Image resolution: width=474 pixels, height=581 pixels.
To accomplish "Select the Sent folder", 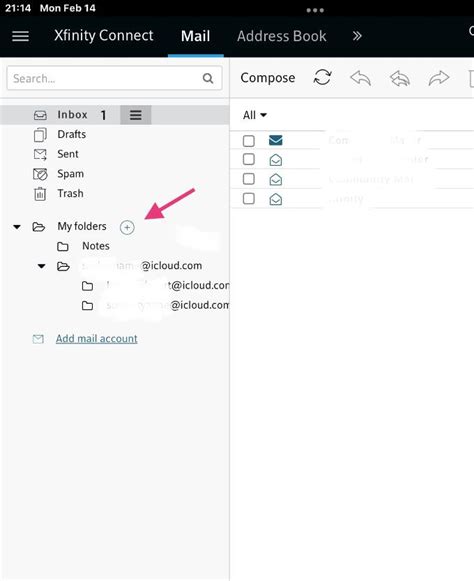I will click(68, 154).
